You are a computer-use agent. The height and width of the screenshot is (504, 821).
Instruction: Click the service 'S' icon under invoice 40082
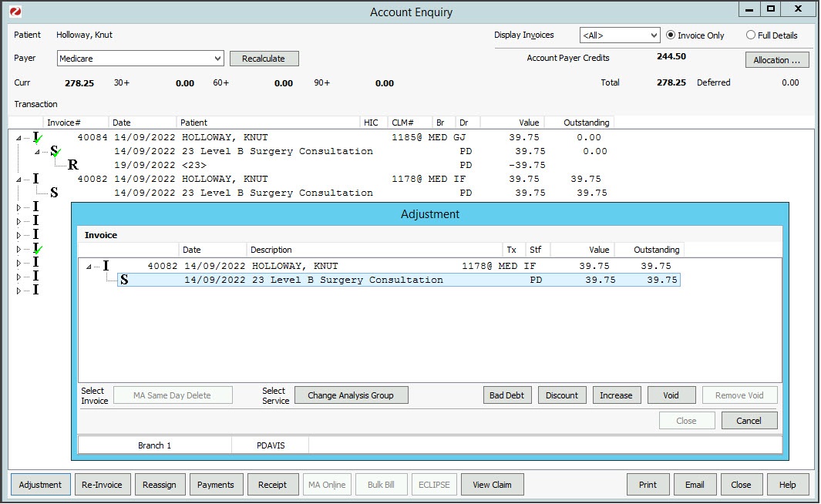tap(54, 193)
